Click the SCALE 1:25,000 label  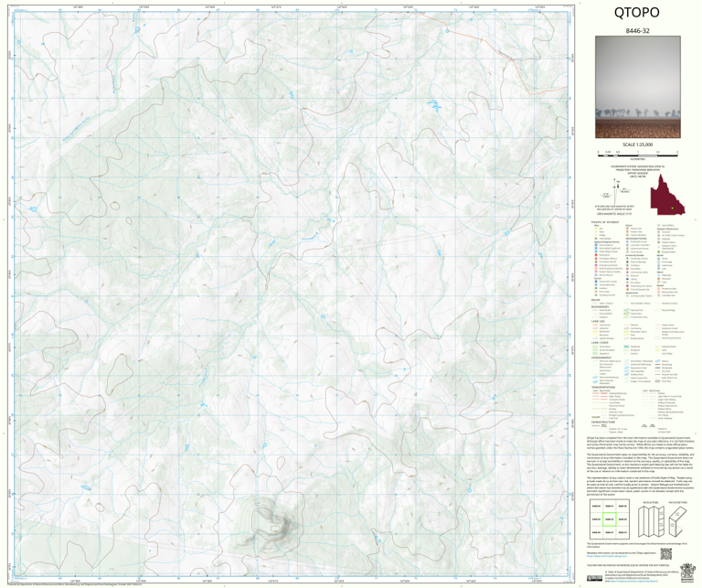[x=637, y=144]
